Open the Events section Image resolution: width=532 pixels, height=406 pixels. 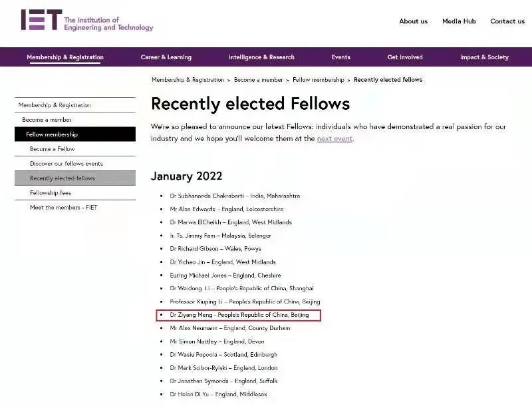pos(340,57)
